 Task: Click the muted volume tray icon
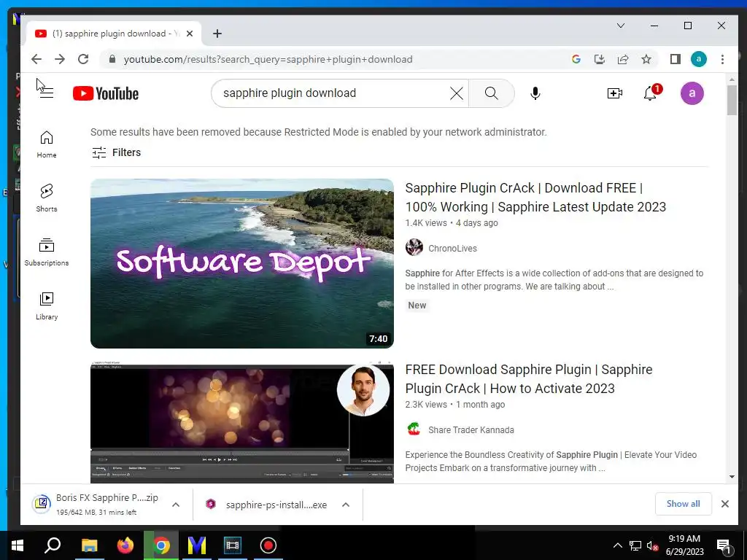[652, 545]
